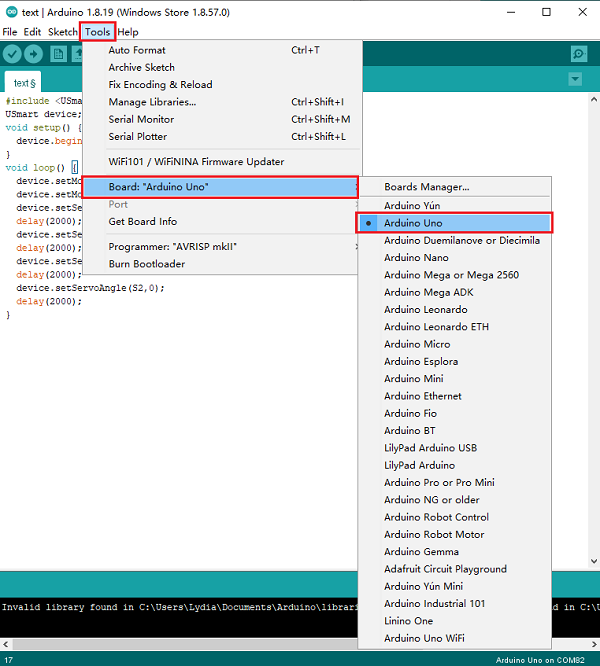Choose Archive Sketch menu item
600x666 pixels.
[220, 68]
